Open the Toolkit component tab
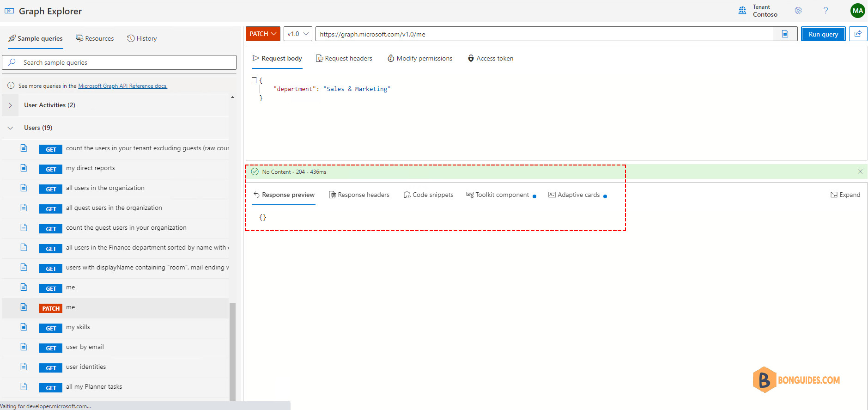 (501, 195)
